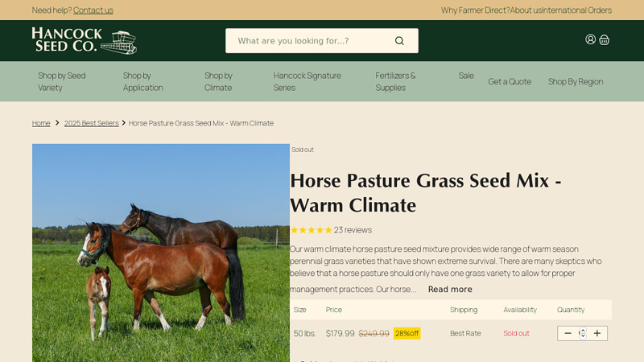
Task: Open Shop by Climate menu
Action: [218, 81]
